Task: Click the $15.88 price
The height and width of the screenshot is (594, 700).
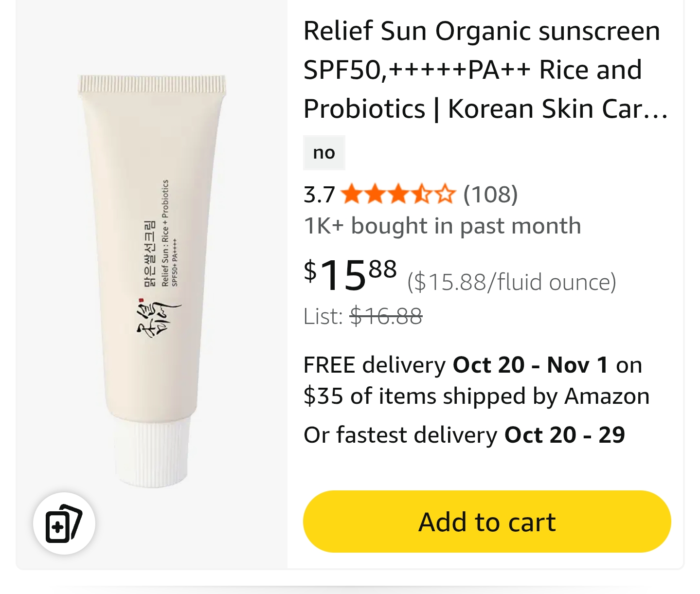Action: pyautogui.click(x=350, y=274)
